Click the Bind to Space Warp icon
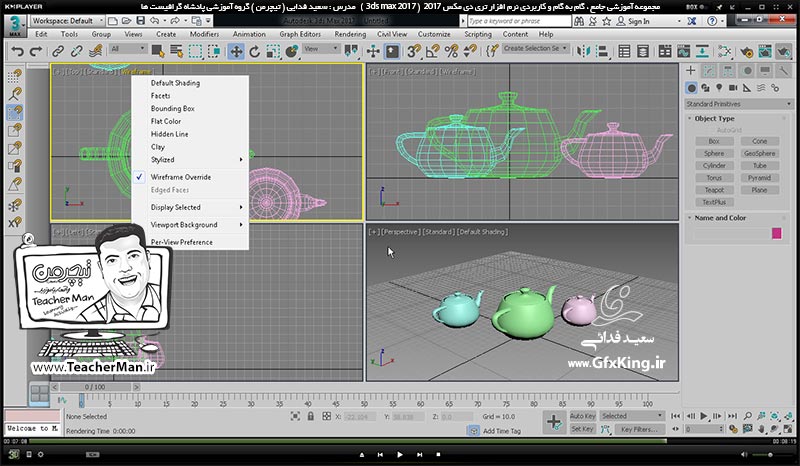The height and width of the screenshot is (466, 800). tap(95, 52)
